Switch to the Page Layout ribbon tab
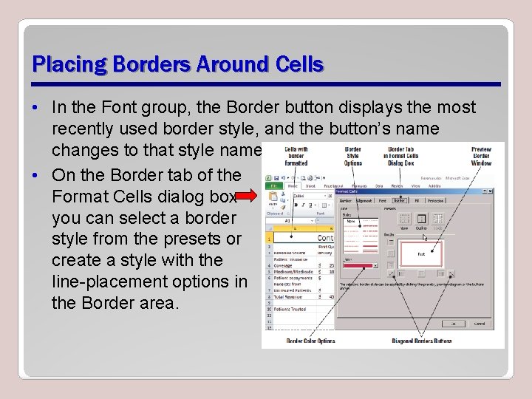Viewport: 532px width, 399px height. pyautogui.click(x=333, y=186)
